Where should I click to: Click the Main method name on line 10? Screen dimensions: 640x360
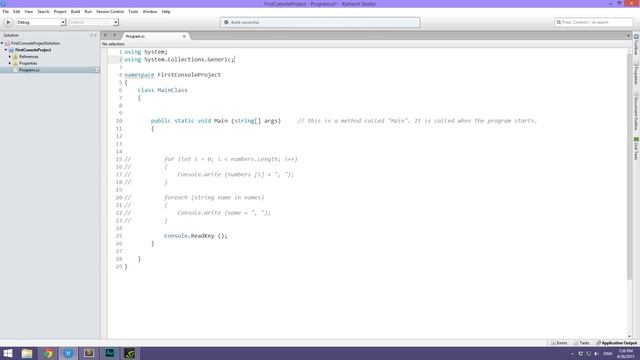[x=221, y=121]
